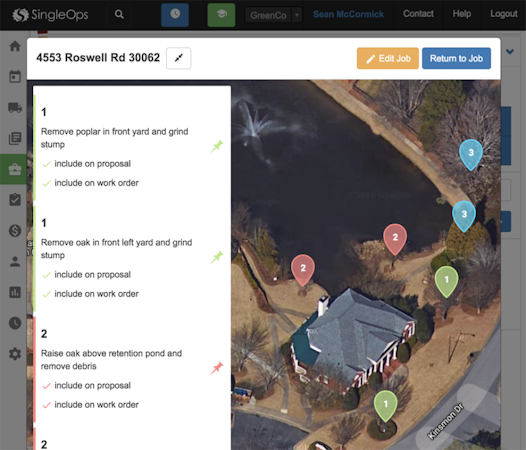This screenshot has width=526, height=450.
Task: Go to Home in the sidebar
Action: pyautogui.click(x=15, y=46)
